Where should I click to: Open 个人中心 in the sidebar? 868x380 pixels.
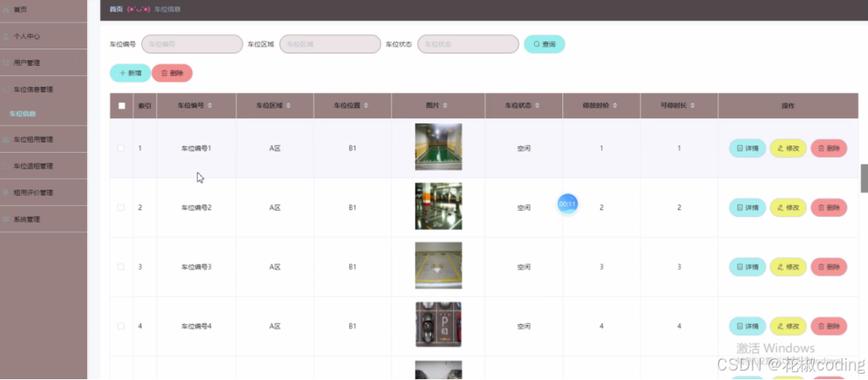pyautogui.click(x=44, y=36)
